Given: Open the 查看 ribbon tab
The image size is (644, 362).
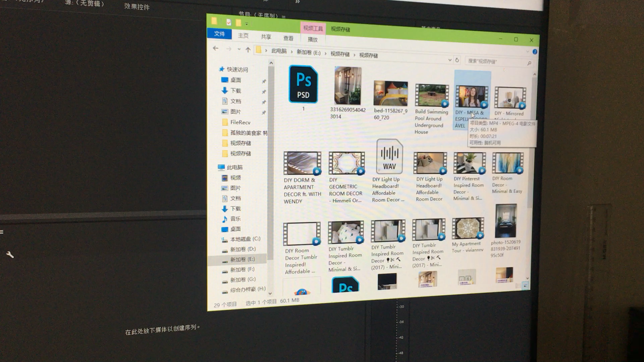Looking at the screenshot, I should pos(288,38).
